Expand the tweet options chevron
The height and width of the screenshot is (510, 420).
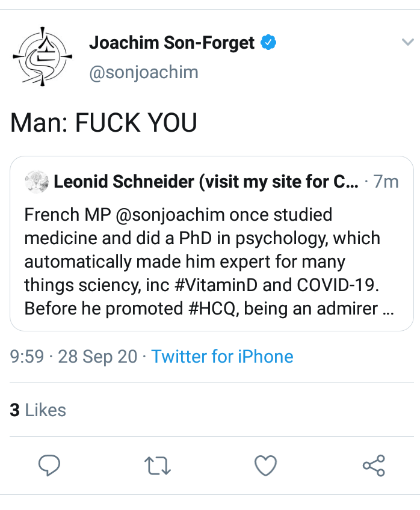point(407,41)
